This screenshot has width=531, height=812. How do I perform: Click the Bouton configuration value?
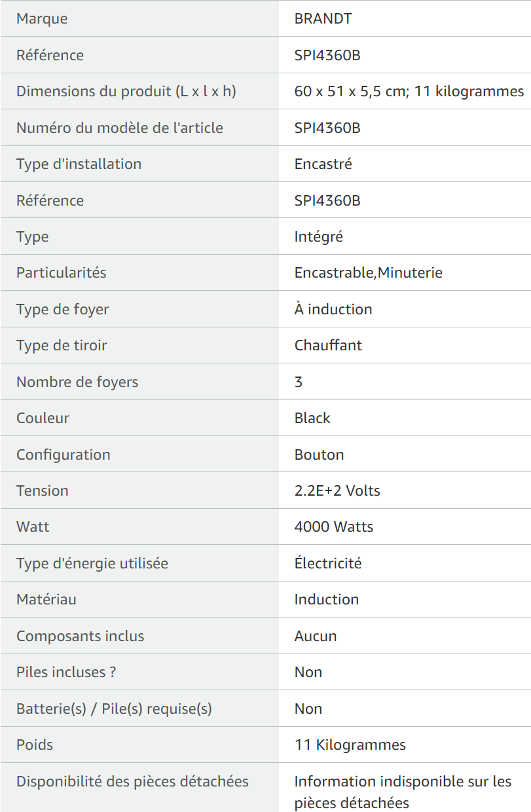(319, 454)
